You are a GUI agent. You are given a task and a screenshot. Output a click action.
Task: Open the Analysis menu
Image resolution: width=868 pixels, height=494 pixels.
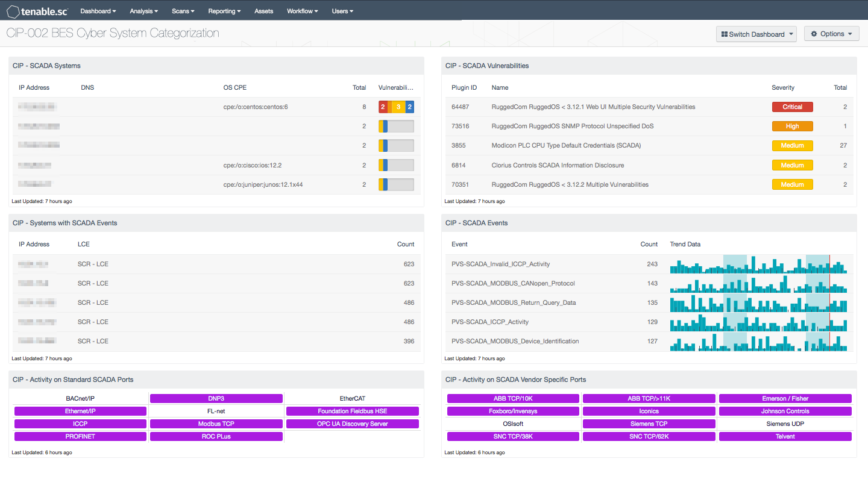[144, 11]
